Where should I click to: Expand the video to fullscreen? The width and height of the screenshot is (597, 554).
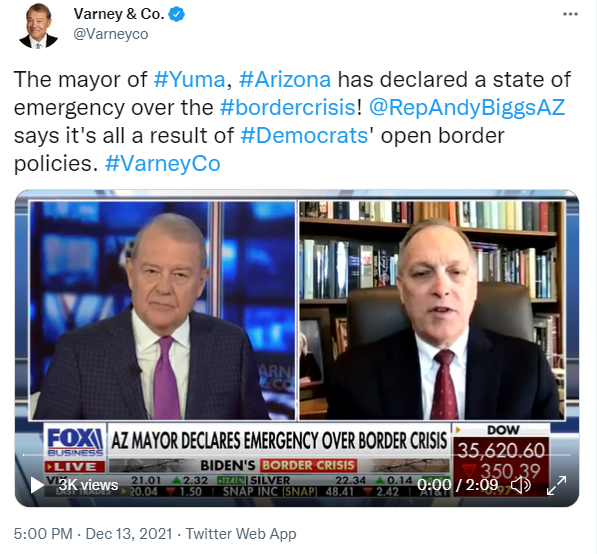tap(556, 485)
